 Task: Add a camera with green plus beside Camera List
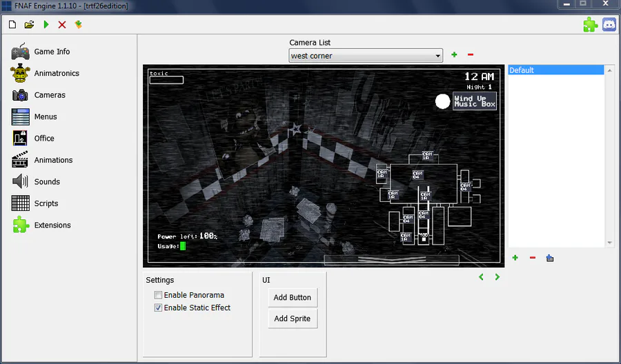pos(454,54)
